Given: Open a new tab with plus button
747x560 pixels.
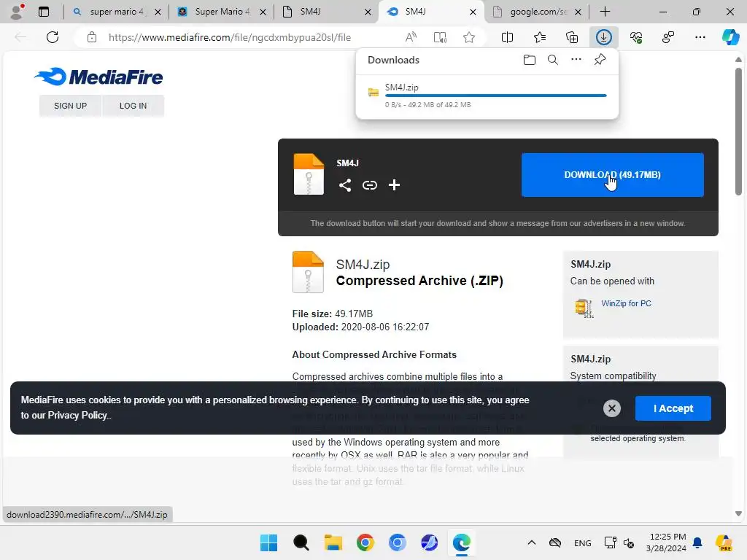Looking at the screenshot, I should tap(605, 12).
